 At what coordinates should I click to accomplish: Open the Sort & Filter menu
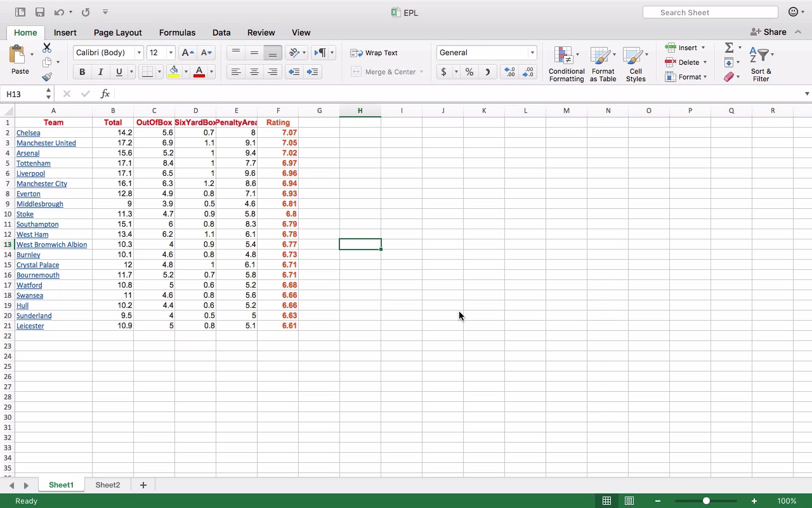coord(761,64)
